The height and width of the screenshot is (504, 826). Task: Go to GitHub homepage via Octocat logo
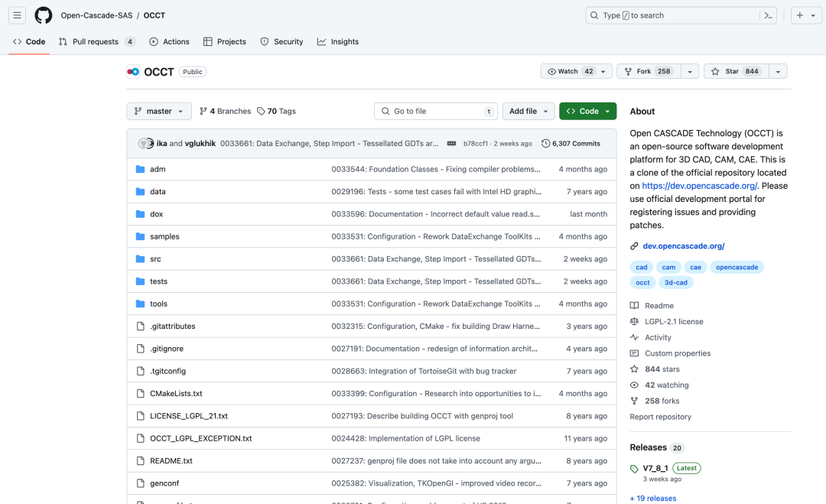(x=43, y=15)
